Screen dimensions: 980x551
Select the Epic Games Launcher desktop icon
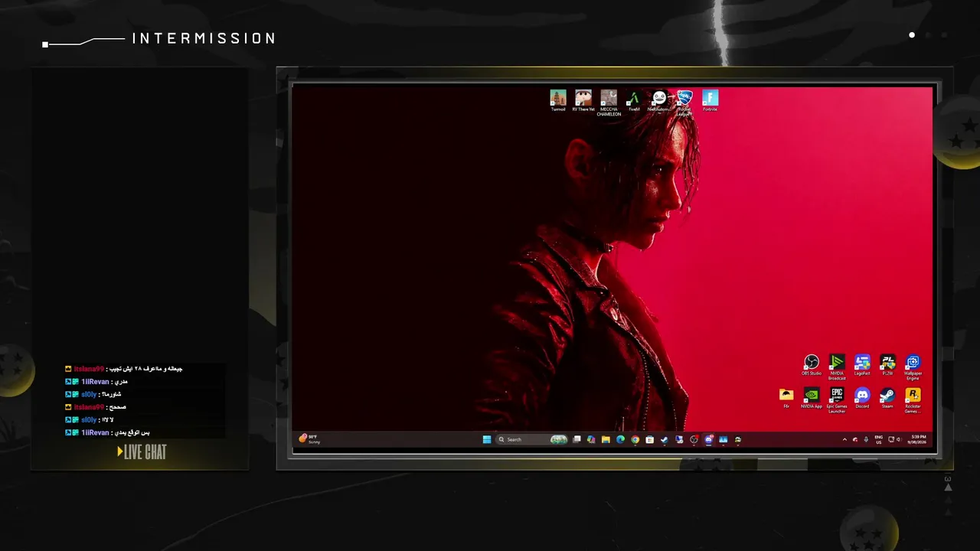tap(837, 400)
